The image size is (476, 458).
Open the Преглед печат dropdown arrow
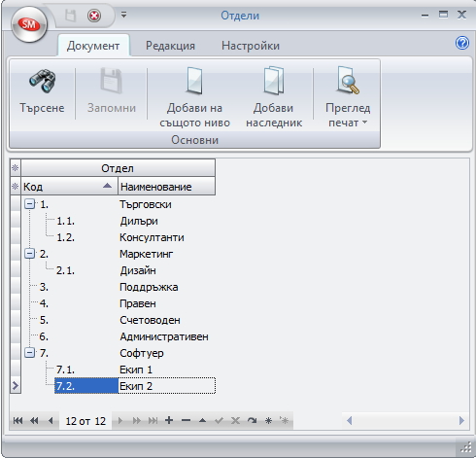pyautogui.click(x=364, y=123)
